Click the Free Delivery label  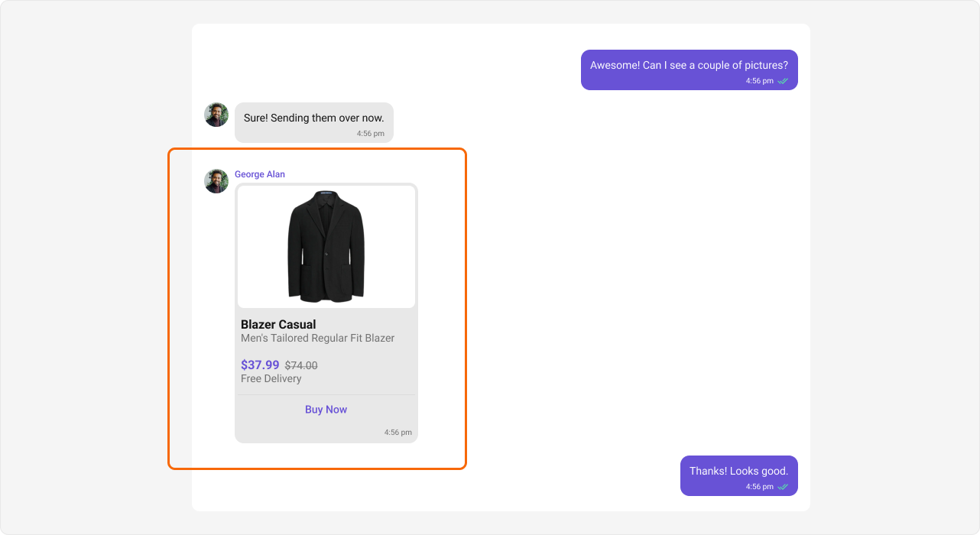click(x=271, y=378)
